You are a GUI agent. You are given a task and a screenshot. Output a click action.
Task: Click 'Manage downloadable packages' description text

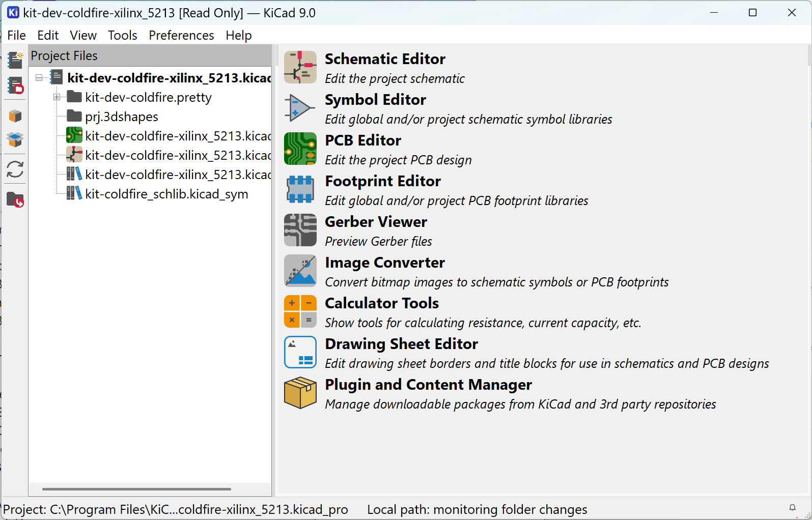[x=520, y=404]
